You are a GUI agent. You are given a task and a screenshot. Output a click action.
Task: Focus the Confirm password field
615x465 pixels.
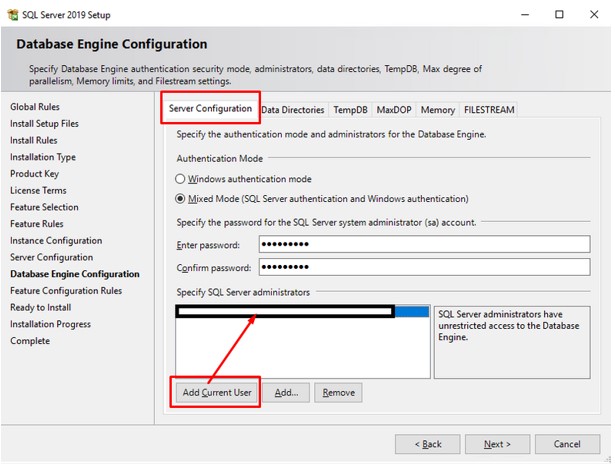click(x=424, y=267)
